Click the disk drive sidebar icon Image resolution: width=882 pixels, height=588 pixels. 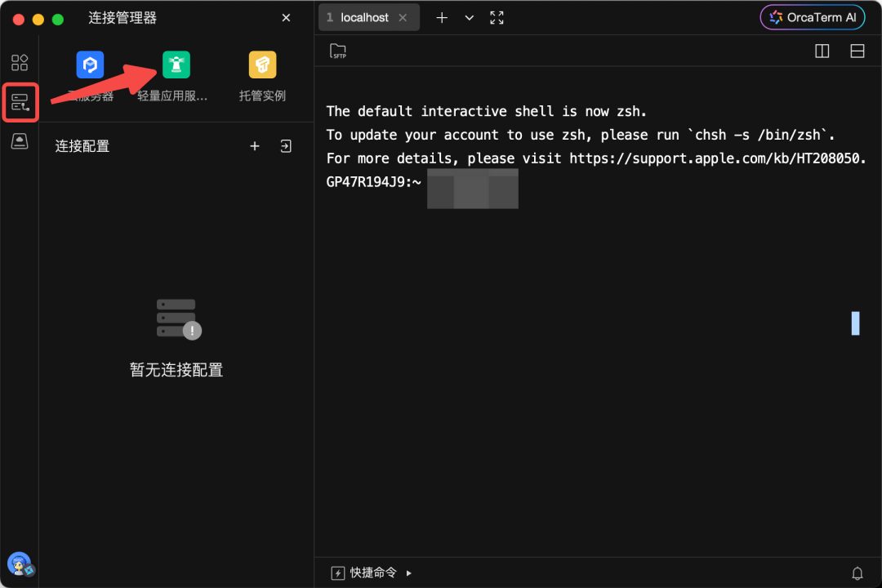click(x=20, y=142)
